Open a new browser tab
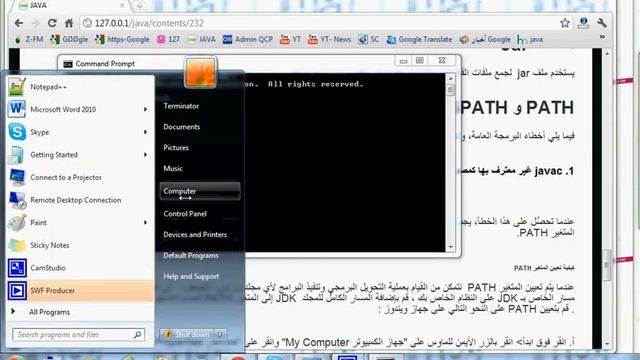640x360 pixels. point(140,6)
